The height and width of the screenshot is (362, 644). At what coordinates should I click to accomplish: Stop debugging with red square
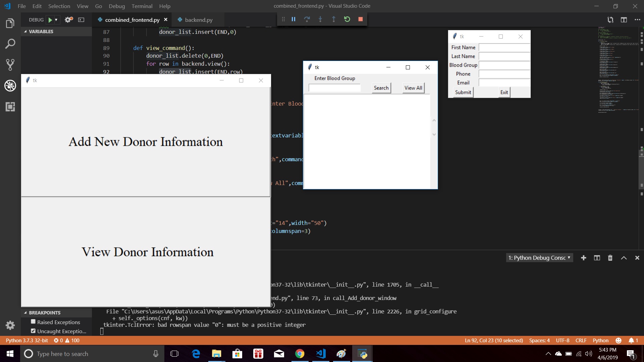click(x=360, y=19)
